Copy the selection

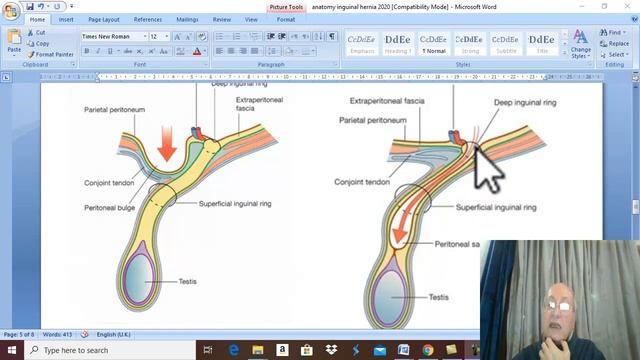click(38, 44)
